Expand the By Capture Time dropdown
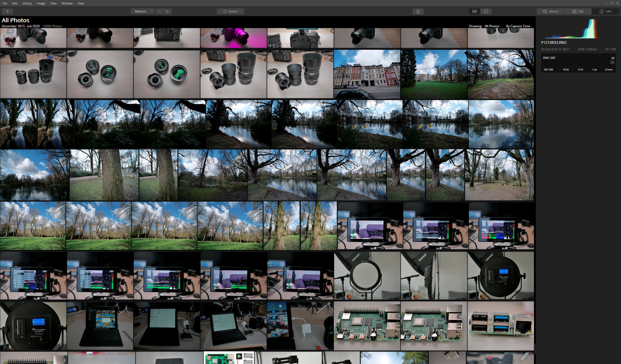This screenshot has height=364, width=621. coord(519,26)
